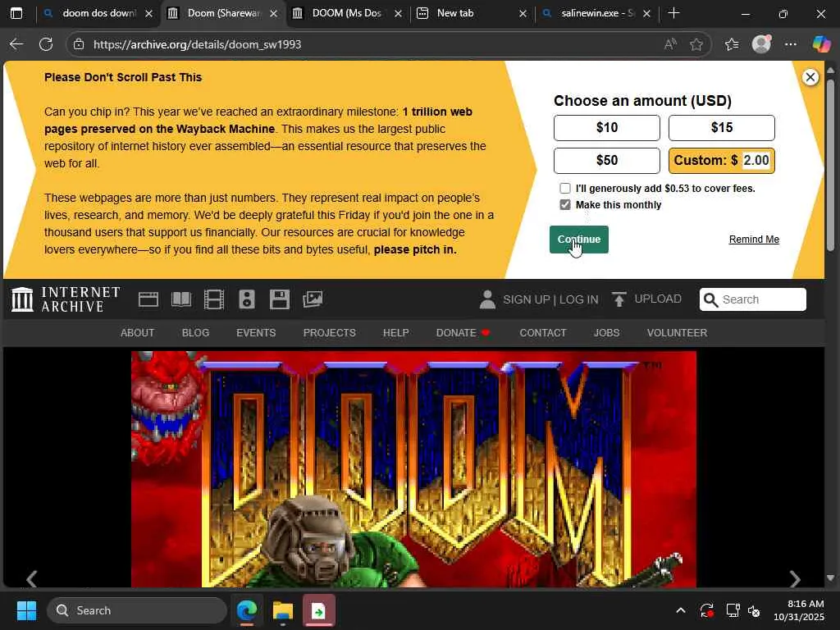
Task: Click the user silhouette icon
Action: coord(487,299)
